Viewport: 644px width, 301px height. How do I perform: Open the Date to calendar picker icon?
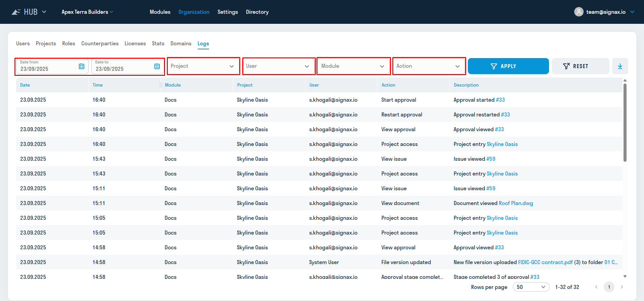[157, 66]
